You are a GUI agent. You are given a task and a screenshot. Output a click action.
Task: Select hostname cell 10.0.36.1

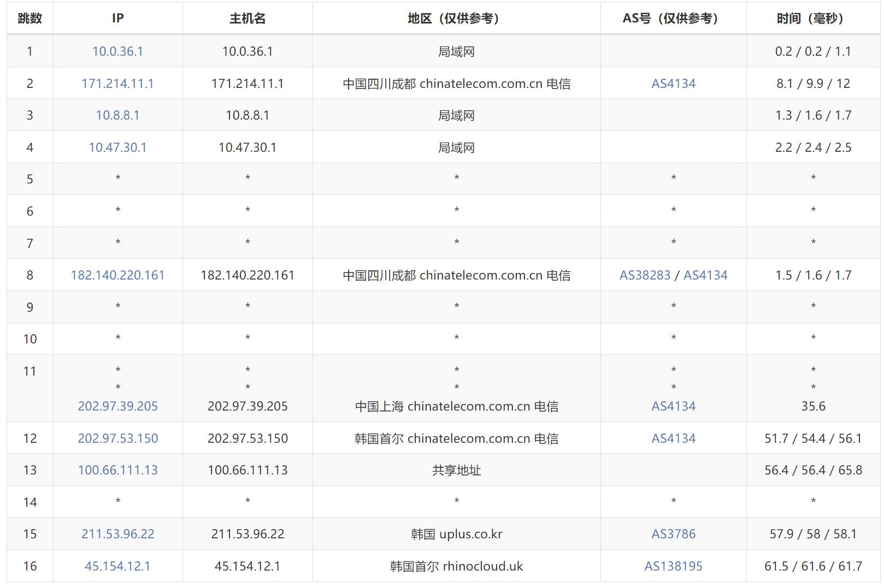(247, 51)
